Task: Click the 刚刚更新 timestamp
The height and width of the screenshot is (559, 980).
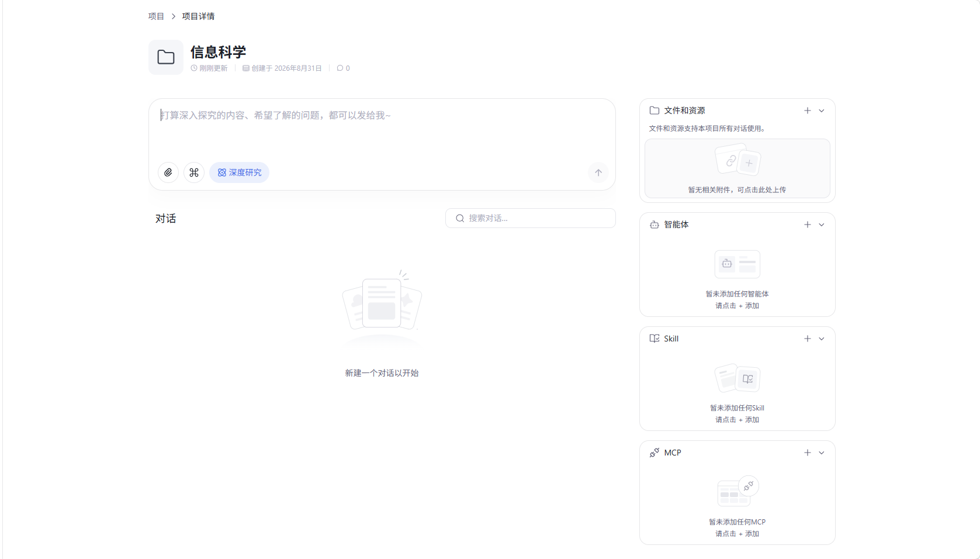Action: tap(209, 68)
